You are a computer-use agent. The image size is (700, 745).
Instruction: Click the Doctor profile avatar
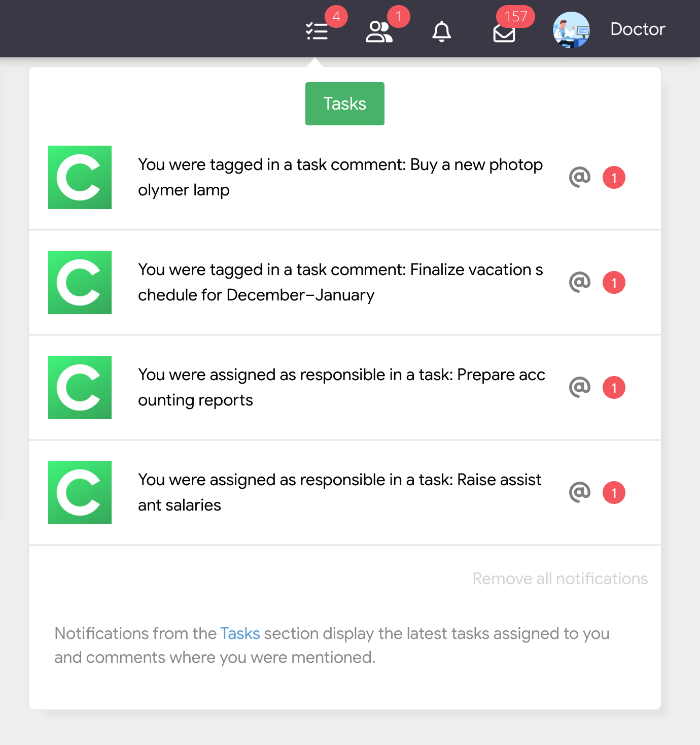(x=571, y=30)
